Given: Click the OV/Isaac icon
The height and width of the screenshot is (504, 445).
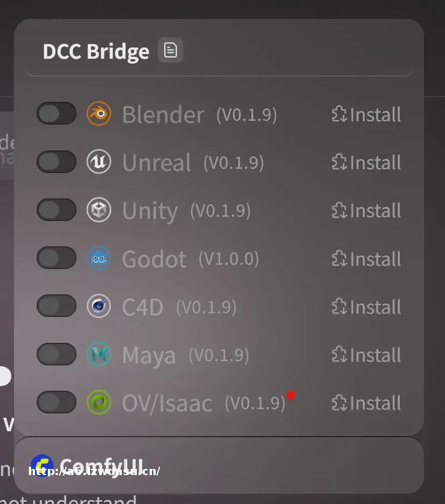Looking at the screenshot, I should (x=98, y=403).
